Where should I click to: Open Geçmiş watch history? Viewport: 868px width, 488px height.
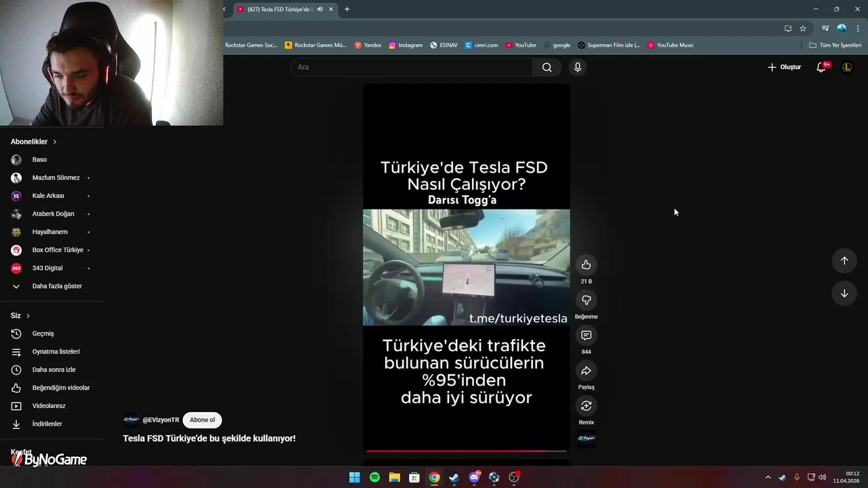click(52, 333)
